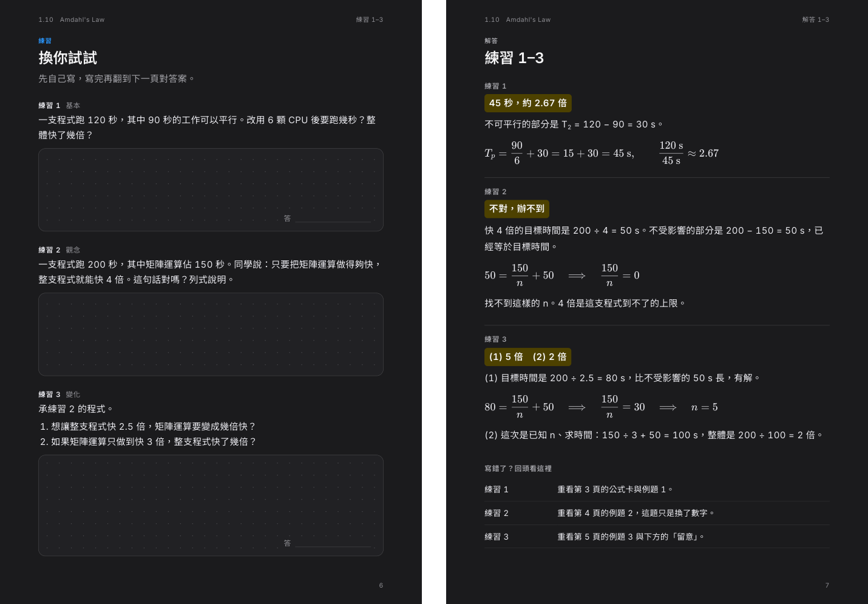Select the line (1) 目標時間是 200 ÷ 2.5 = 80 s

pyautogui.click(x=623, y=378)
